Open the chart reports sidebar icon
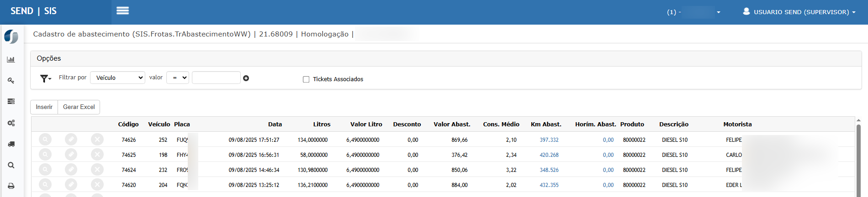Screen dimensions: 868x197 tap(11, 59)
